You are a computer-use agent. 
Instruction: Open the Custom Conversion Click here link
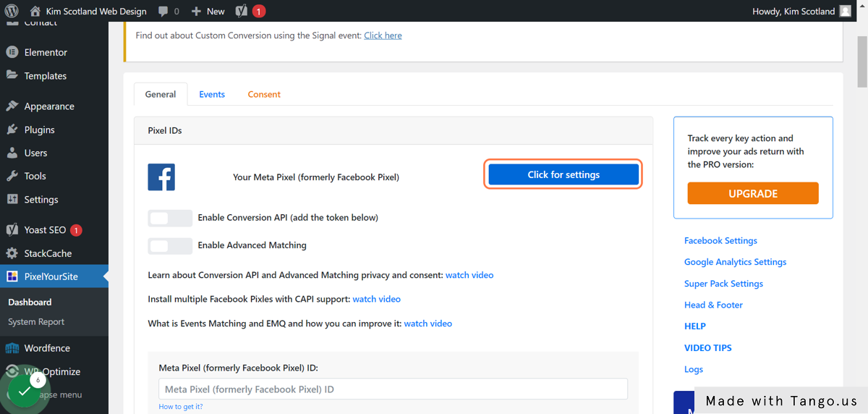pos(383,35)
